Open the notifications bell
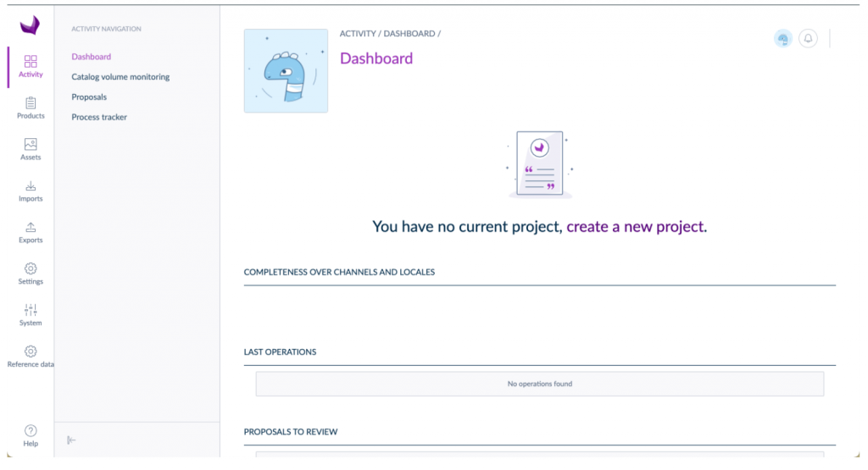 [808, 39]
